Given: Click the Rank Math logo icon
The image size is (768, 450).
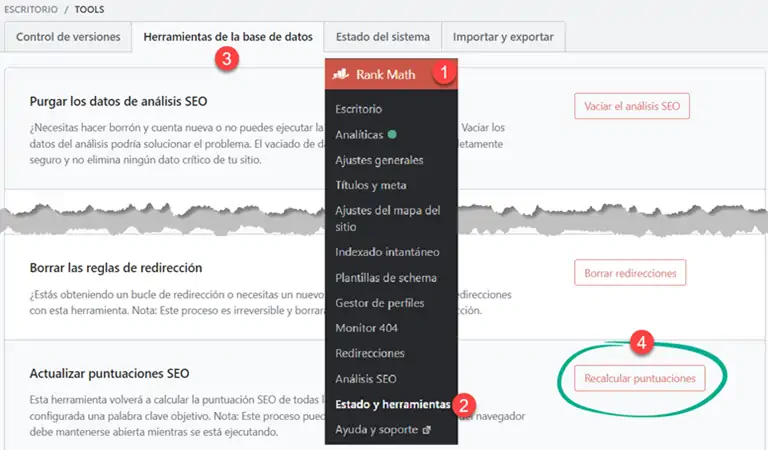Looking at the screenshot, I should pyautogui.click(x=340, y=74).
